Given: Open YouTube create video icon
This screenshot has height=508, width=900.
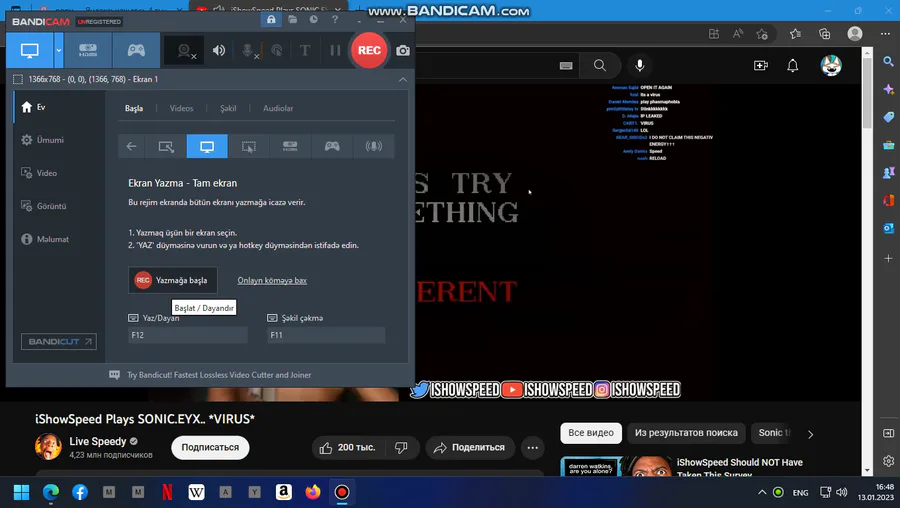Looking at the screenshot, I should (x=761, y=65).
